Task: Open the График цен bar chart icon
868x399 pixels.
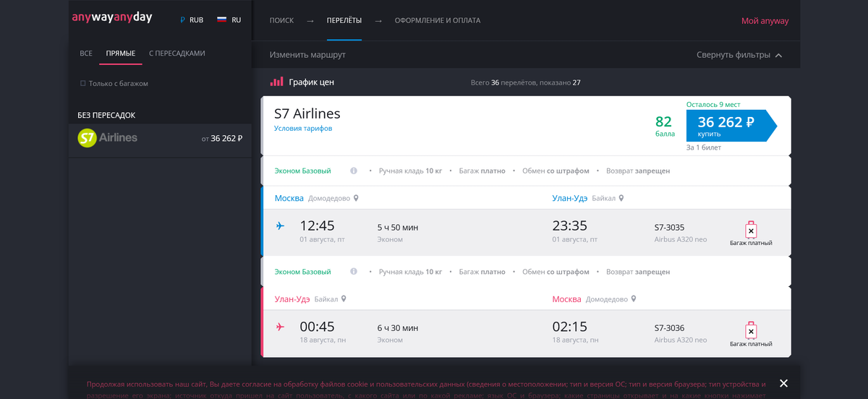Action: point(276,82)
